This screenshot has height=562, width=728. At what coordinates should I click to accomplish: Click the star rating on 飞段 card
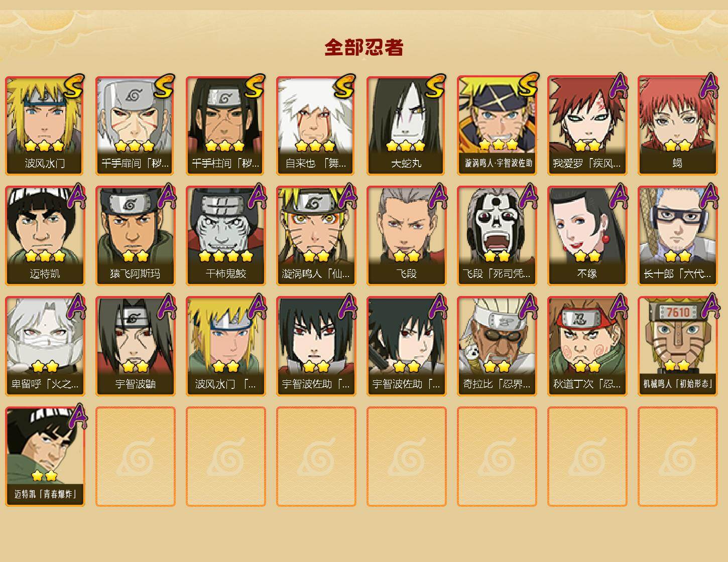point(407,256)
